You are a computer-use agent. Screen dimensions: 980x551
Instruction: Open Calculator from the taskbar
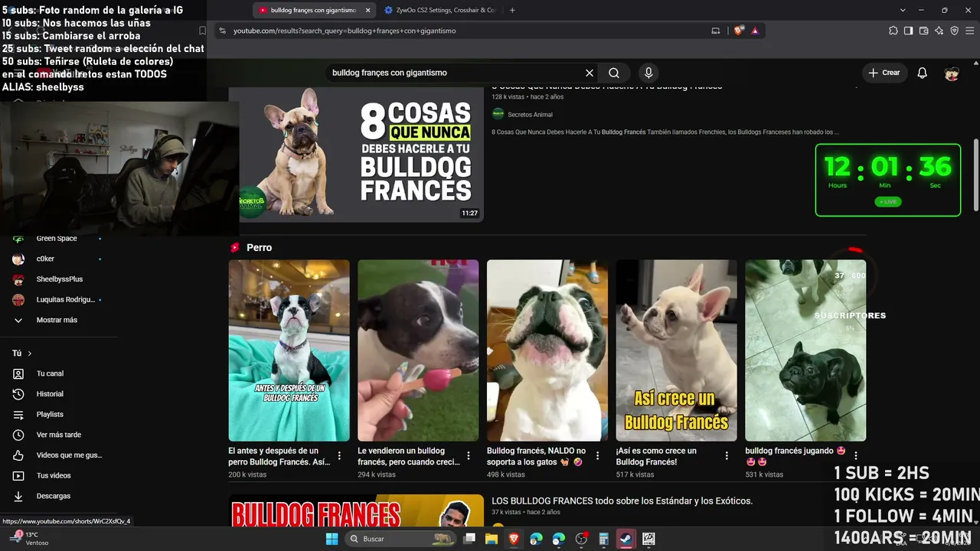tap(603, 539)
